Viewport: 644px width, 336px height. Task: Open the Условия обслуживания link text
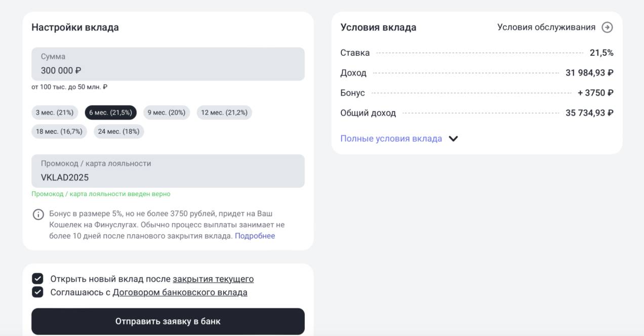(546, 27)
